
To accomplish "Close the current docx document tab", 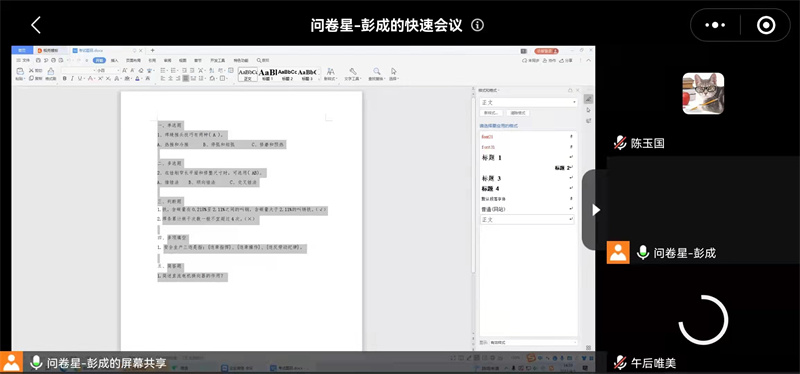I will [x=140, y=51].
